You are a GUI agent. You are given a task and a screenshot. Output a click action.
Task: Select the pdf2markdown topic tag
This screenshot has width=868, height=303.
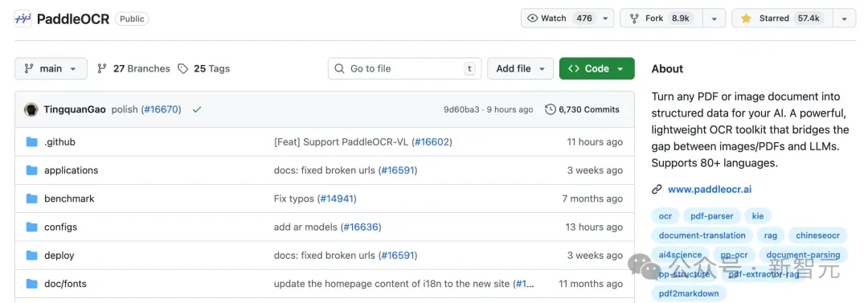(689, 293)
